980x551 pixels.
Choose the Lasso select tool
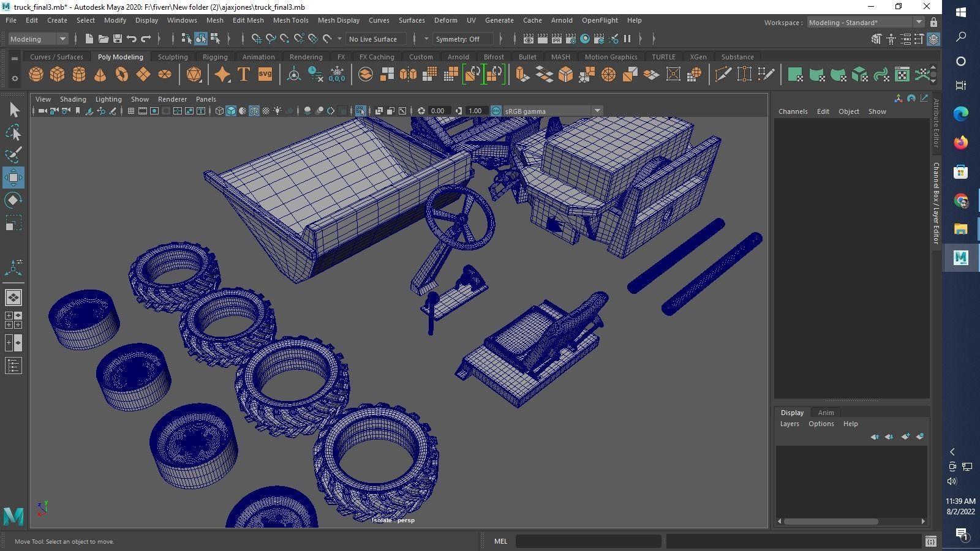(13, 132)
